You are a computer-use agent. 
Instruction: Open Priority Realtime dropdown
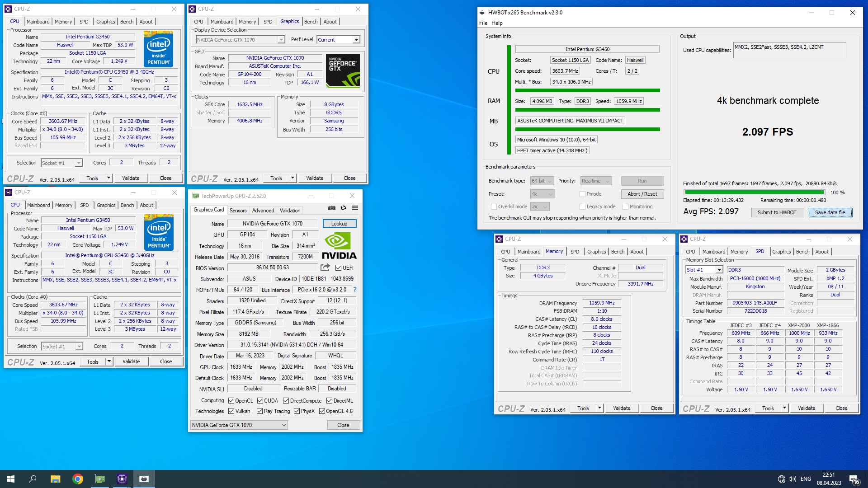596,181
